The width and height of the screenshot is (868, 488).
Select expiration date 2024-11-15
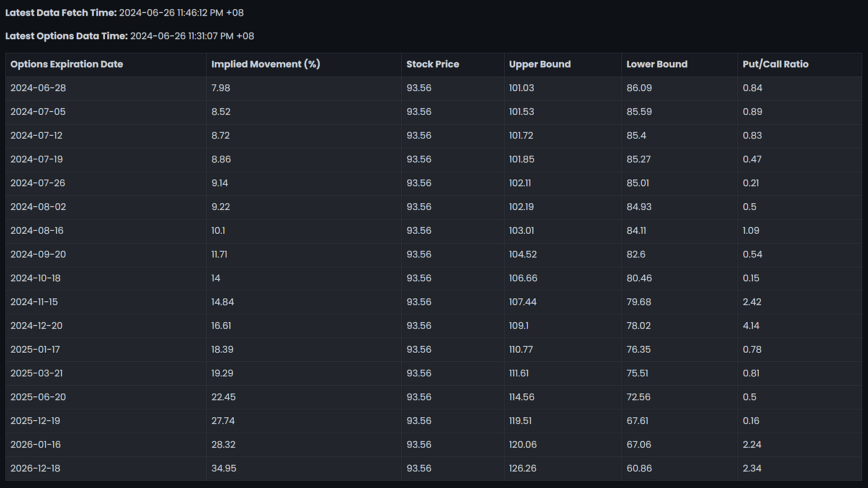(34, 302)
